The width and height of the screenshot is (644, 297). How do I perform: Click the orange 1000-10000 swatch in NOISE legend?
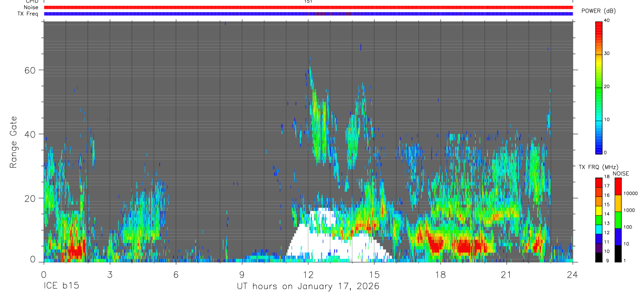618,203
